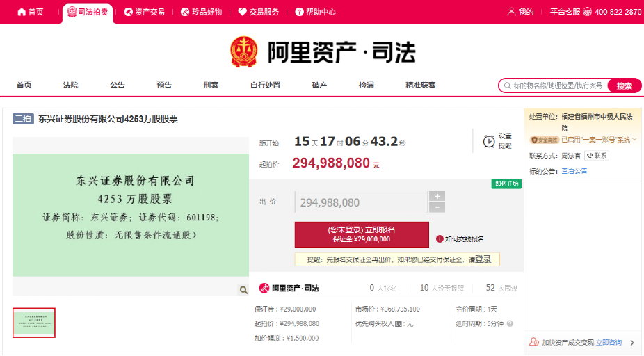
Task: Open 我的 account from the top bar
Action: coord(521,12)
